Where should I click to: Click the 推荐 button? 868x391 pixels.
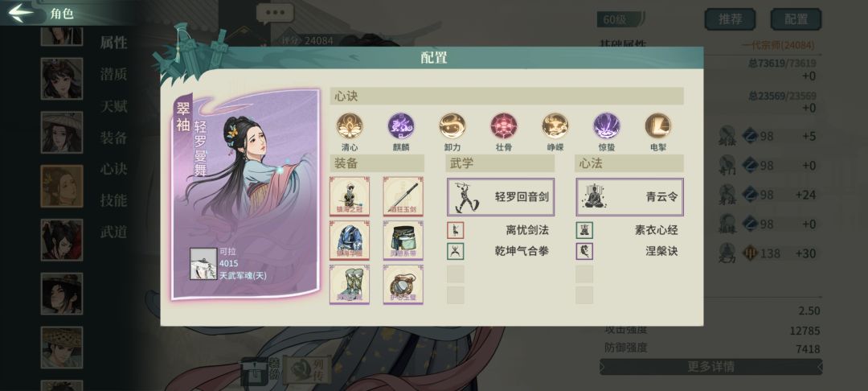(x=730, y=19)
